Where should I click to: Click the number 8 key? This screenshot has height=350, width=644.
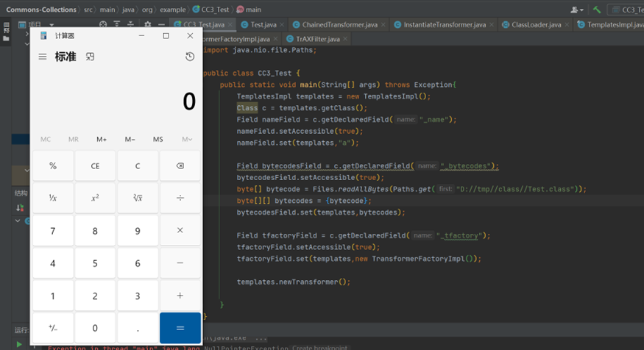tap(95, 231)
